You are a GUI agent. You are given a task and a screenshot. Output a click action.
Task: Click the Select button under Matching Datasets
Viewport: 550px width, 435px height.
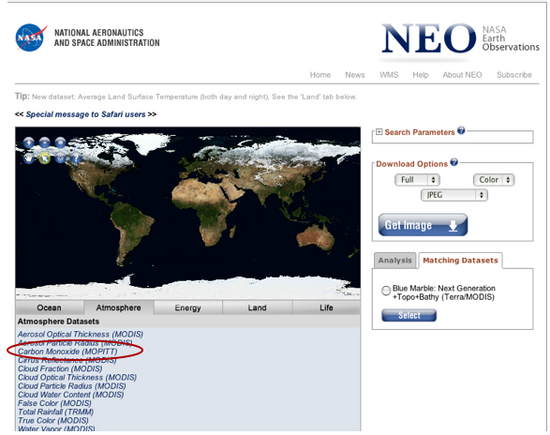(x=409, y=315)
